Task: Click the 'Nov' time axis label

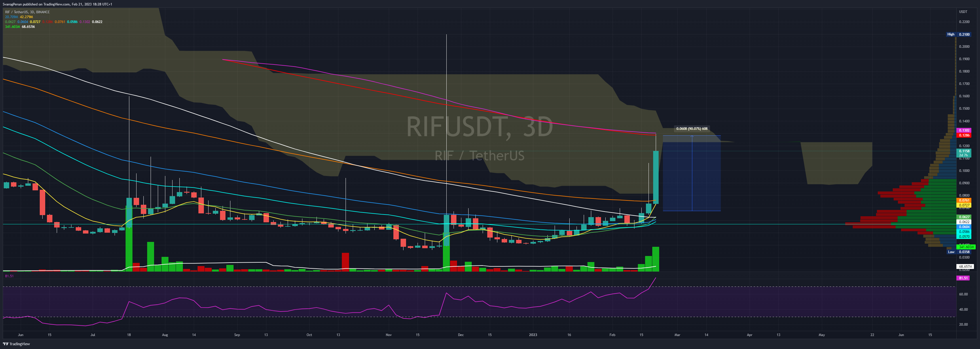Action: coord(388,335)
